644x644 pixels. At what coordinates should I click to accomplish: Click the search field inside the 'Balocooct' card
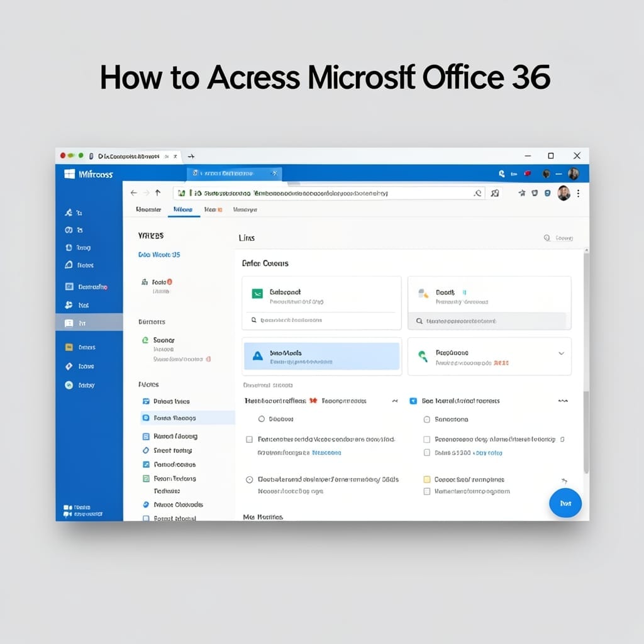[321, 320]
